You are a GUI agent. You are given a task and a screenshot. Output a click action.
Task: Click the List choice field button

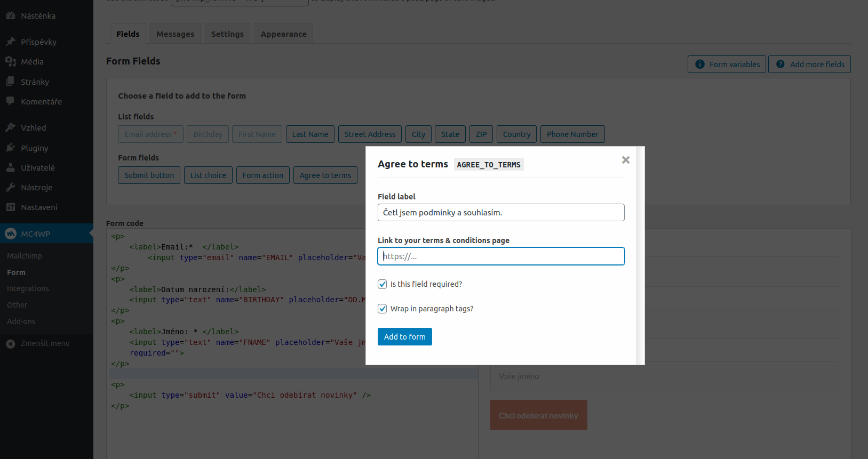coord(208,175)
